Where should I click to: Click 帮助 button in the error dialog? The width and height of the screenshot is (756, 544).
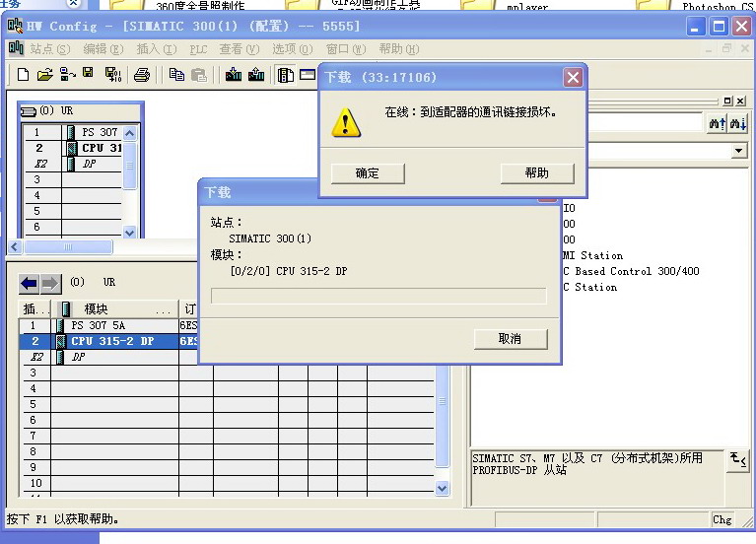[x=536, y=172]
